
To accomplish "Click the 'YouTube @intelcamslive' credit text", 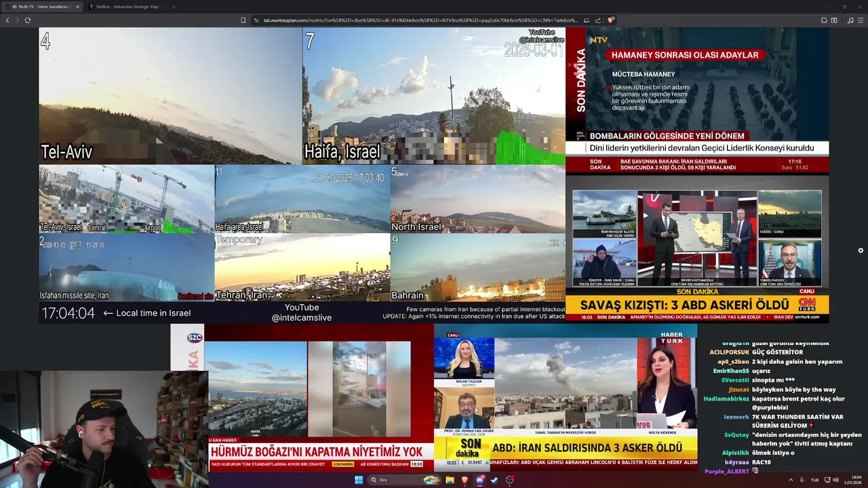I will [302, 312].
